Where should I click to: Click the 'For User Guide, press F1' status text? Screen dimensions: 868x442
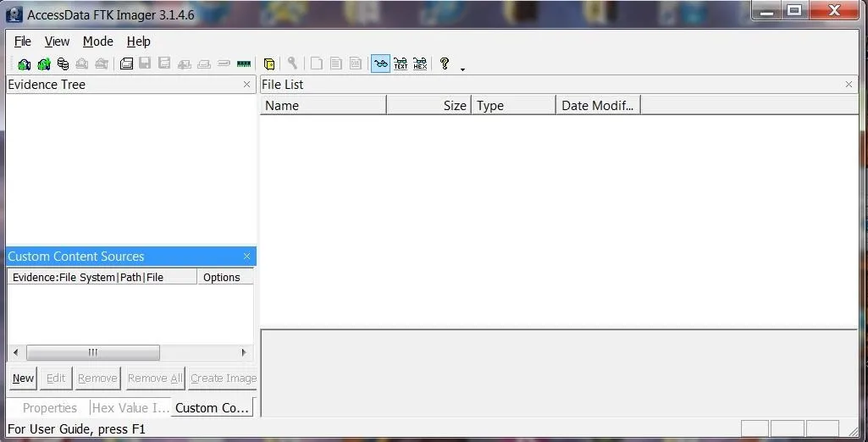click(x=76, y=428)
